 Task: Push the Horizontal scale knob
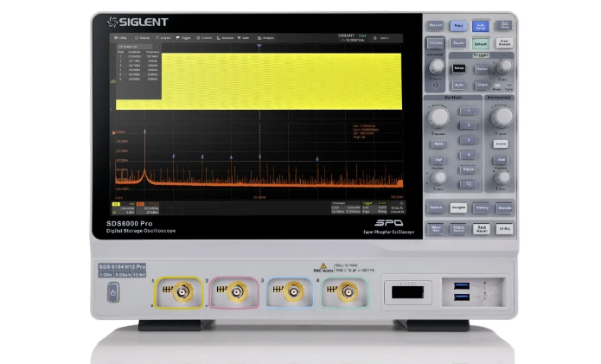502,117
